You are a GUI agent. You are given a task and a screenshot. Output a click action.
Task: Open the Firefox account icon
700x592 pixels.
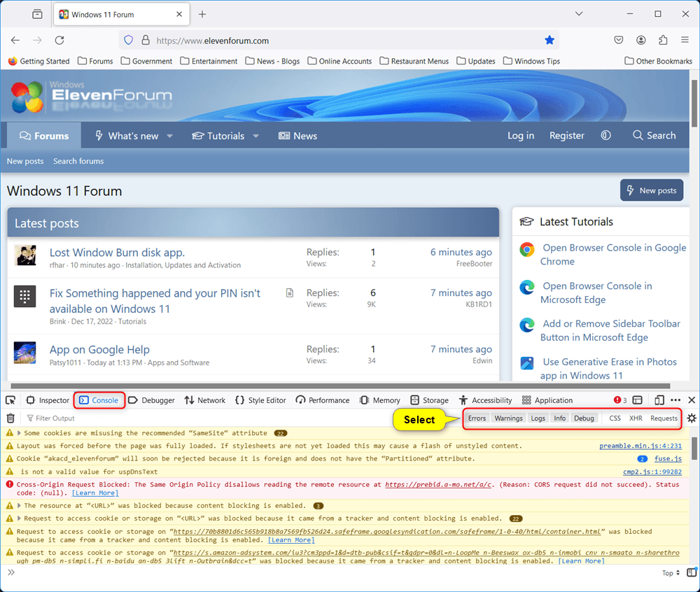[641, 40]
